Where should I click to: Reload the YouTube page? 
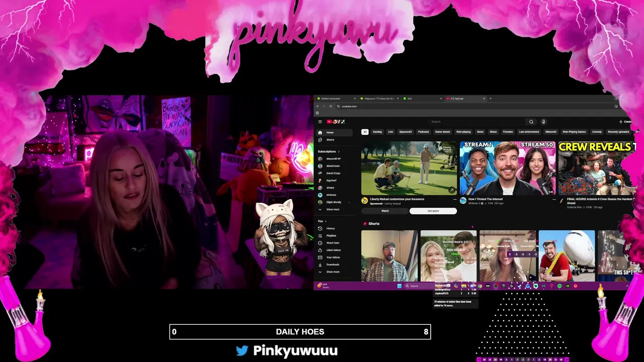[x=331, y=106]
